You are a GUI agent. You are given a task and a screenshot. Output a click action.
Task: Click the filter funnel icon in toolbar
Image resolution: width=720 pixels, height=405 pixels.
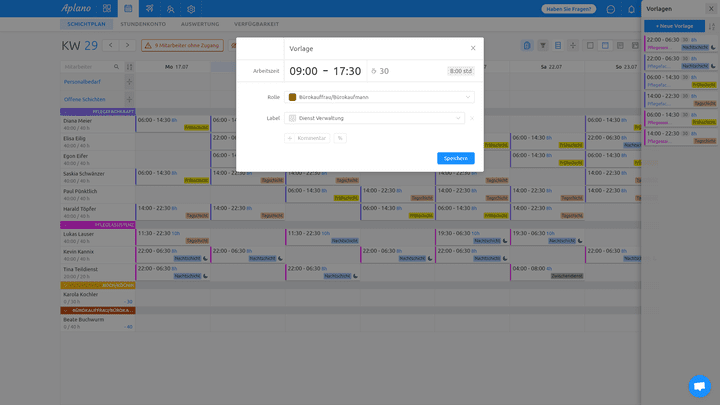click(x=543, y=45)
